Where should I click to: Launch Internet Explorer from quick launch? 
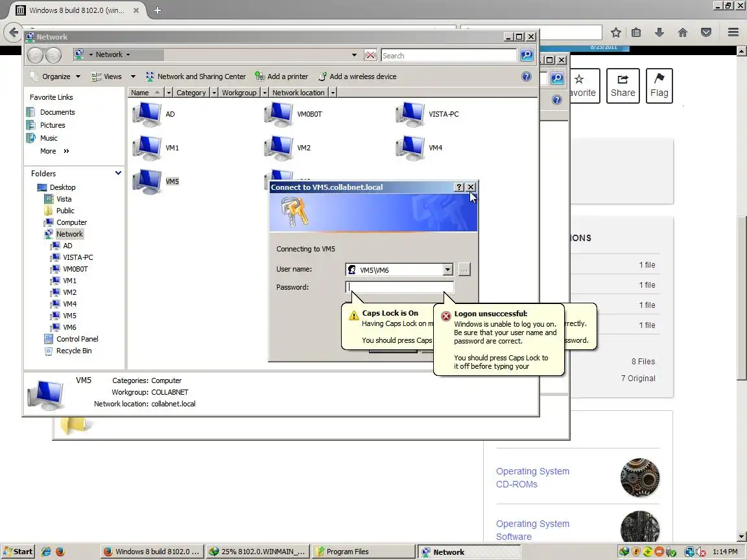[46, 552]
